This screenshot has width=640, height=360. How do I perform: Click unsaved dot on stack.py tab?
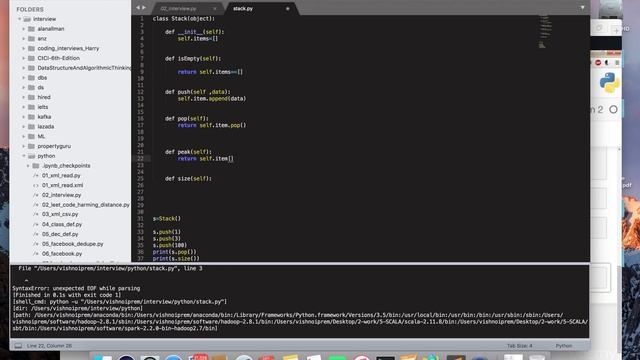(287, 9)
